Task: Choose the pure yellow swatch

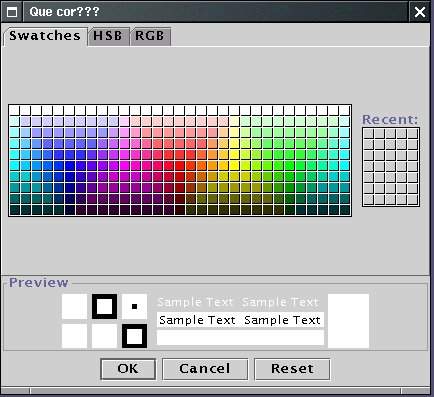Action: [234, 166]
